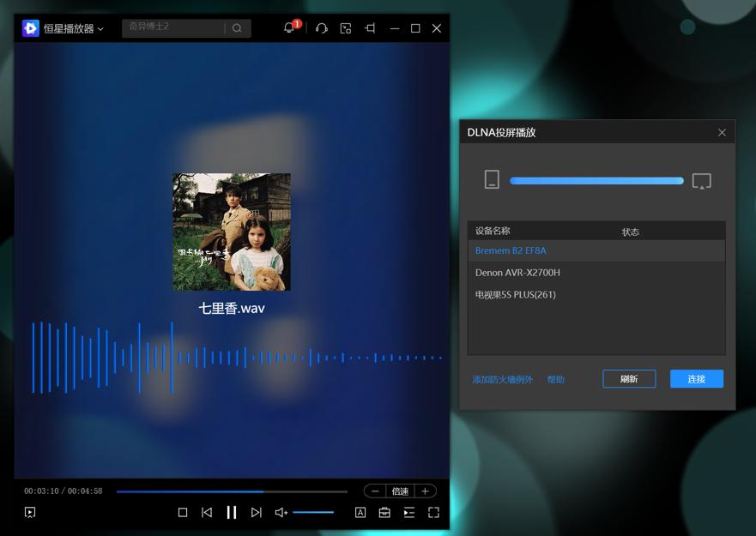The height and width of the screenshot is (536, 756).
Task: Select Denon AVR-X2700H device
Action: point(517,273)
